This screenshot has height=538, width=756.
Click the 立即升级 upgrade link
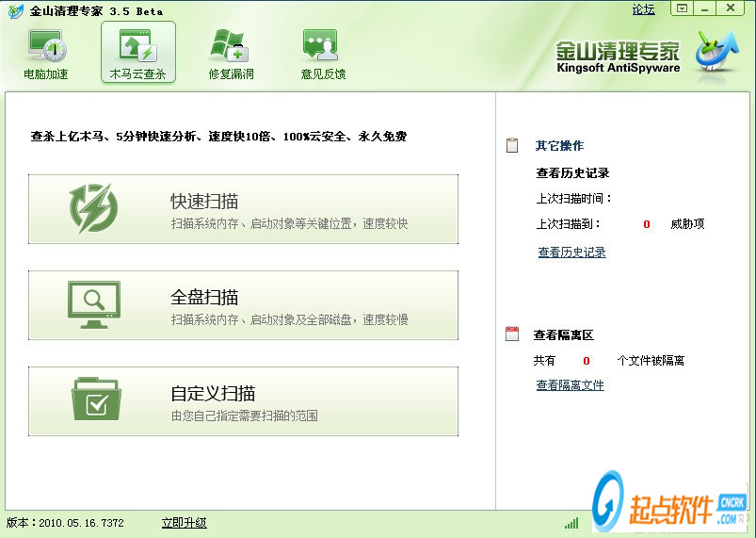coord(185,523)
